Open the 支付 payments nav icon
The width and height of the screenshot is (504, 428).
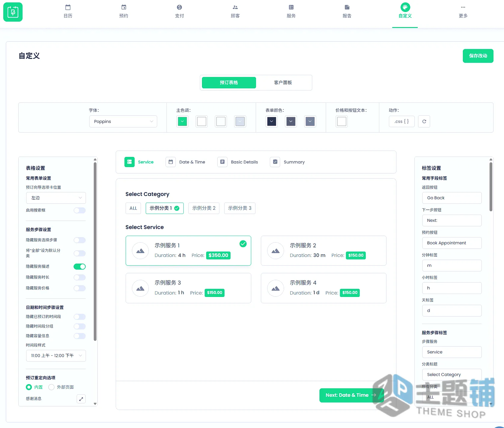tap(179, 7)
